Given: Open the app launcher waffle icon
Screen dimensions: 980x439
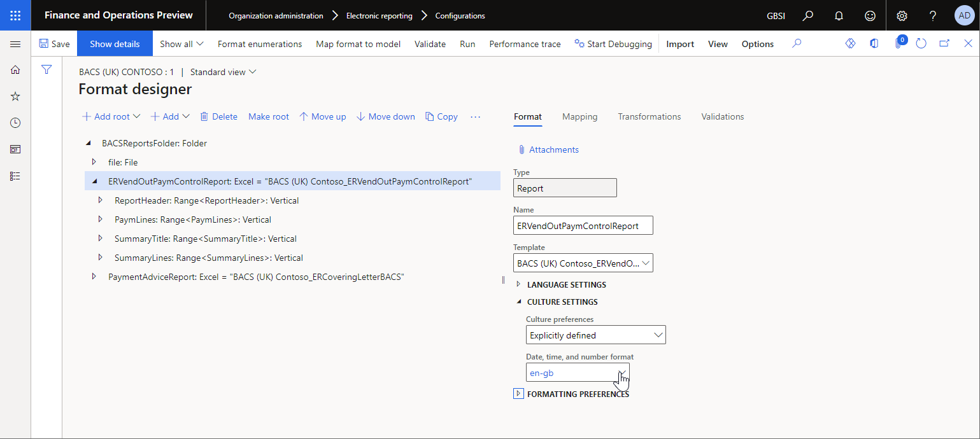Looking at the screenshot, I should click(15, 15).
